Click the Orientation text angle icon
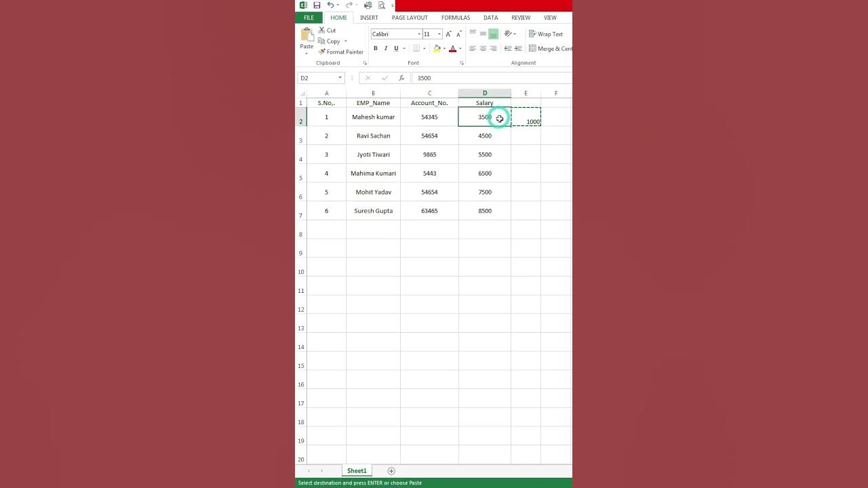The height and width of the screenshot is (488, 868). tap(507, 34)
